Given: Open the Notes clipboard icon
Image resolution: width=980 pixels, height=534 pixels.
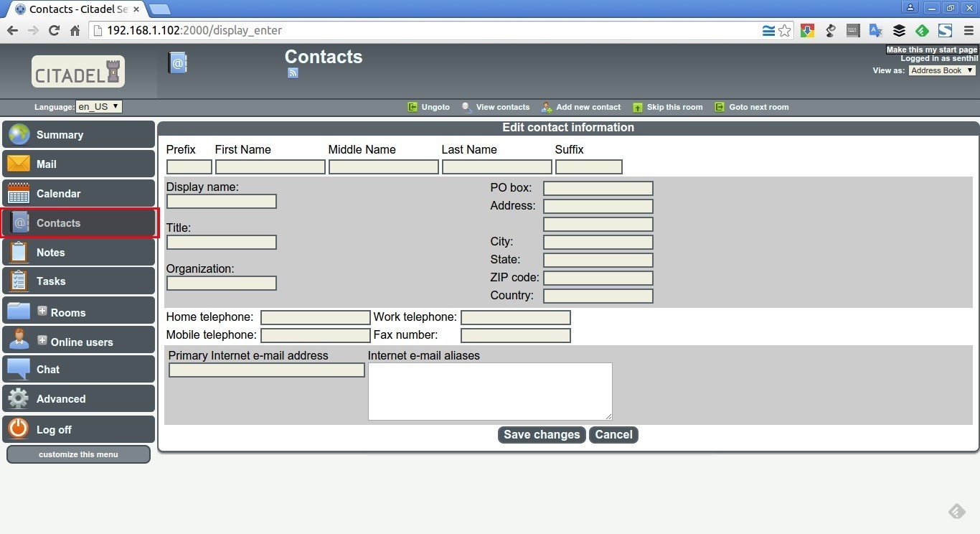Looking at the screenshot, I should [x=19, y=252].
